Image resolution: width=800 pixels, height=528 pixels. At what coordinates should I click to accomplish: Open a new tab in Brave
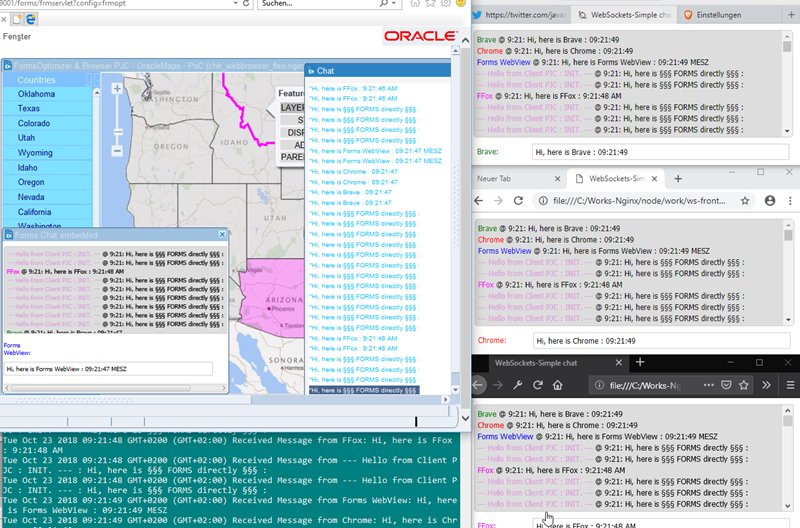(791, 15)
